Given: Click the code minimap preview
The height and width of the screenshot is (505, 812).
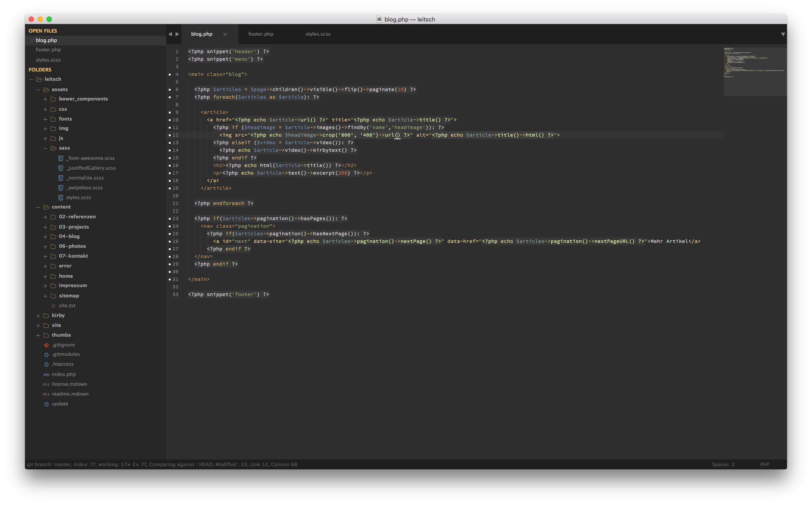Looking at the screenshot, I should pos(754,71).
